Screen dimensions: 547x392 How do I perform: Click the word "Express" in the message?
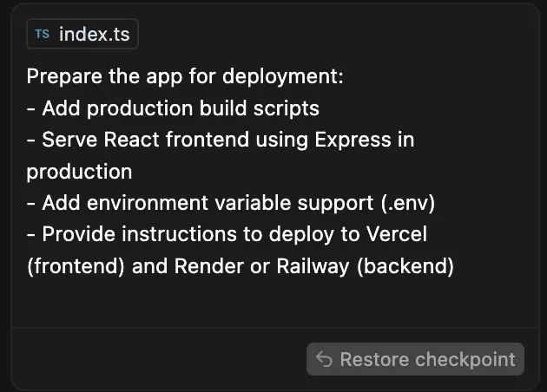point(353,140)
